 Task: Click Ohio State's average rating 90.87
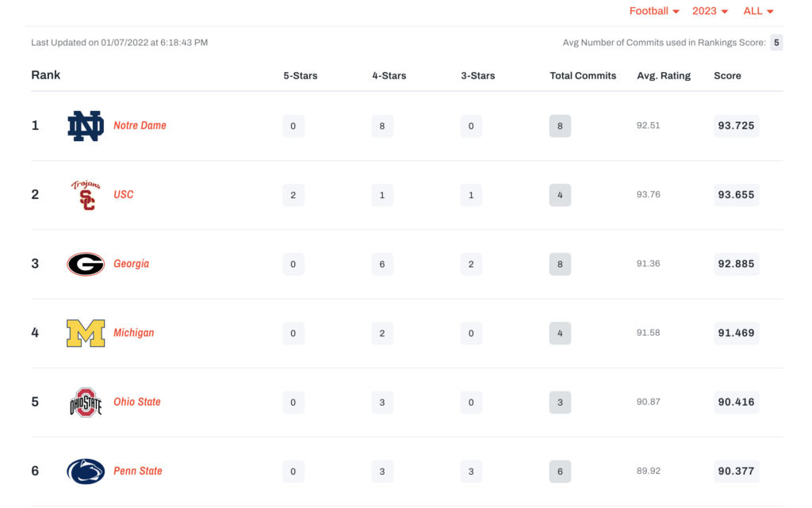click(649, 402)
